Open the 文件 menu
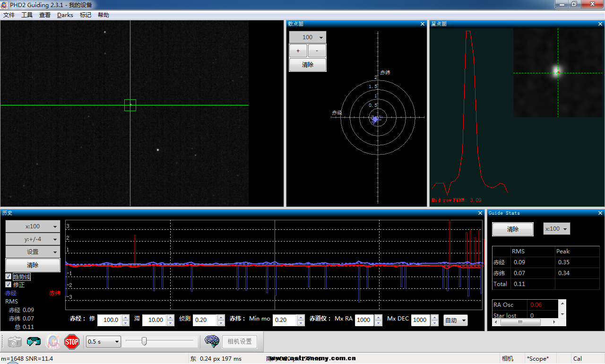 coord(9,15)
